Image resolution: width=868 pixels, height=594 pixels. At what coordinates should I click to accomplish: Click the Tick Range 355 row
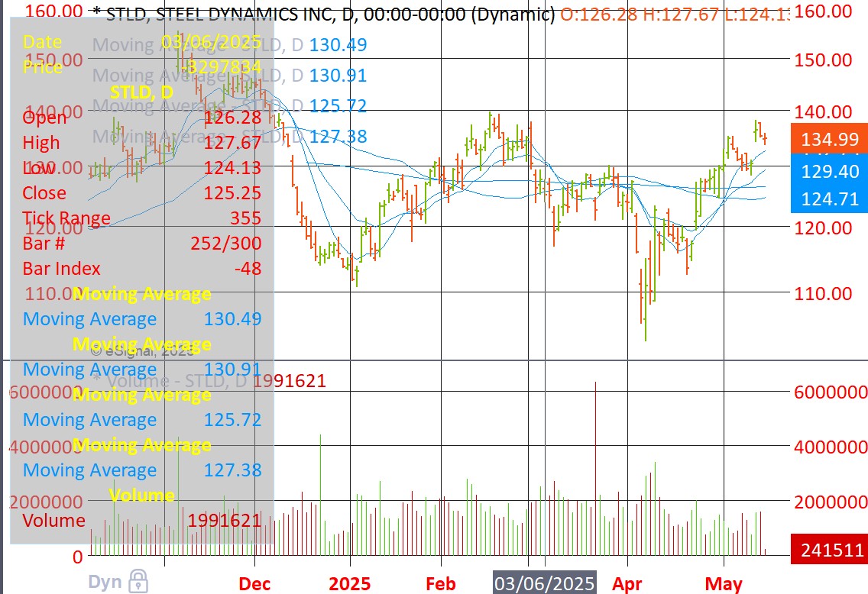(141, 218)
